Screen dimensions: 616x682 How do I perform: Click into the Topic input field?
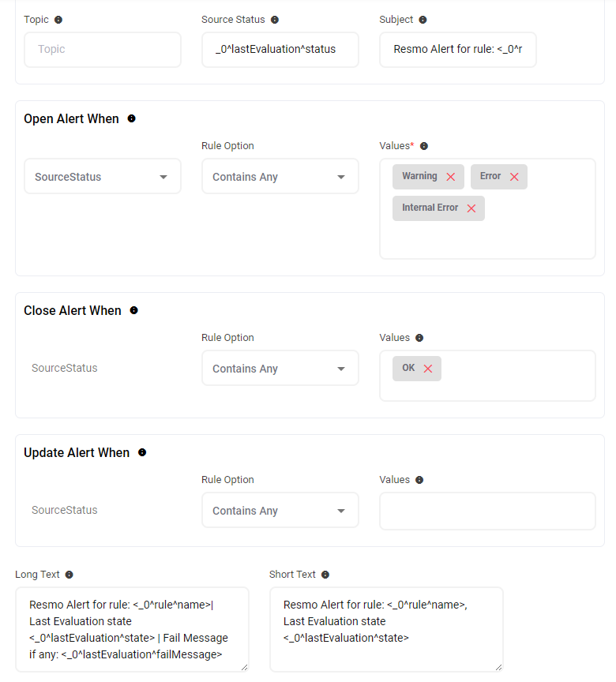tap(103, 49)
